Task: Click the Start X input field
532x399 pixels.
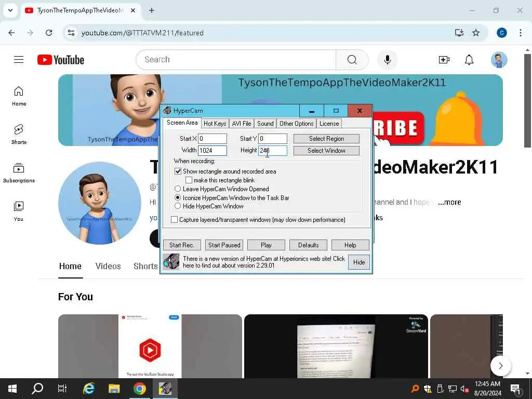Action: click(x=212, y=139)
